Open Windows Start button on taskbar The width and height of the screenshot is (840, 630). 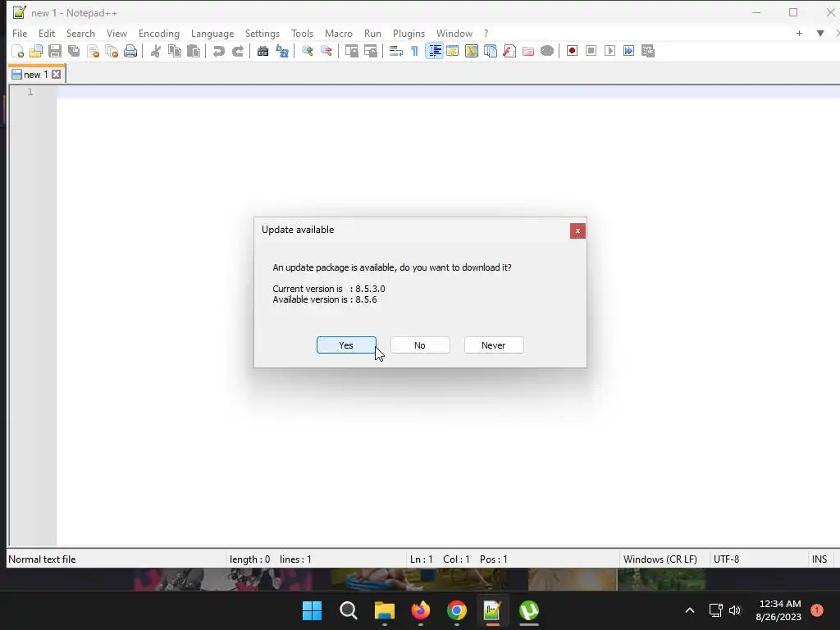point(313,610)
